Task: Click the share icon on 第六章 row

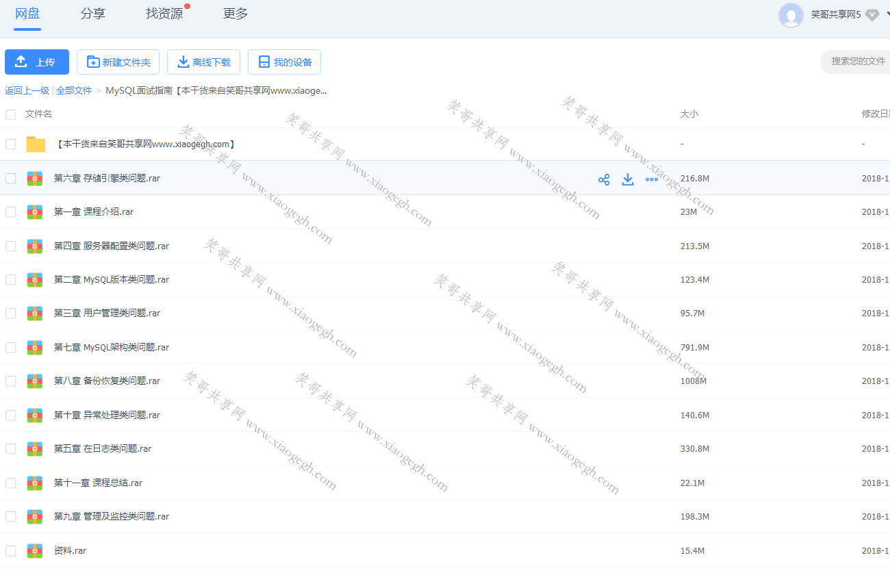Action: coord(604,179)
